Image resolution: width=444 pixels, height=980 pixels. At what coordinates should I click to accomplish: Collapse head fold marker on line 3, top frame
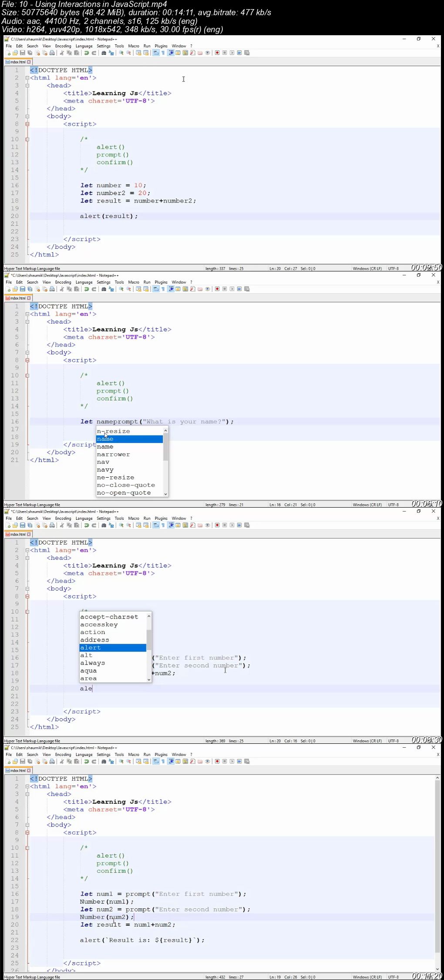click(27, 86)
